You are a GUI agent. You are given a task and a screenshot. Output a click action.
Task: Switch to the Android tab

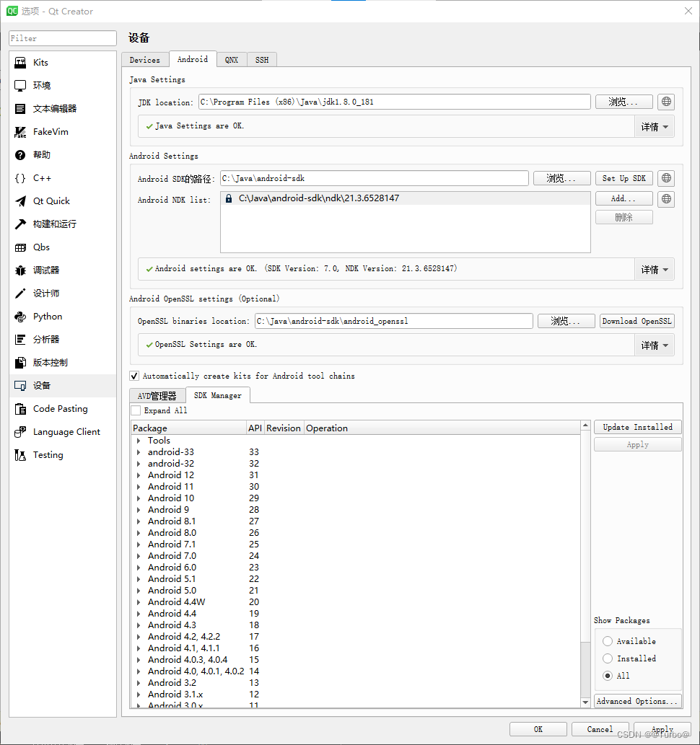click(193, 59)
